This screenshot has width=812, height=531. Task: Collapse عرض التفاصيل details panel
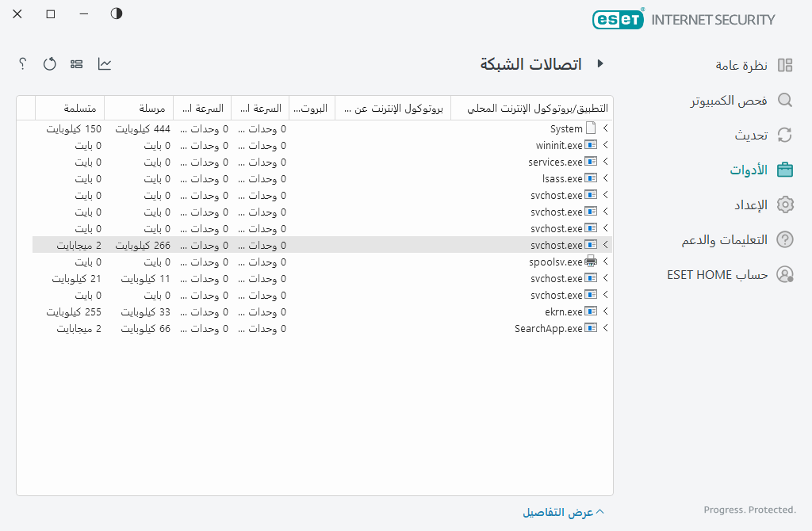point(563,511)
